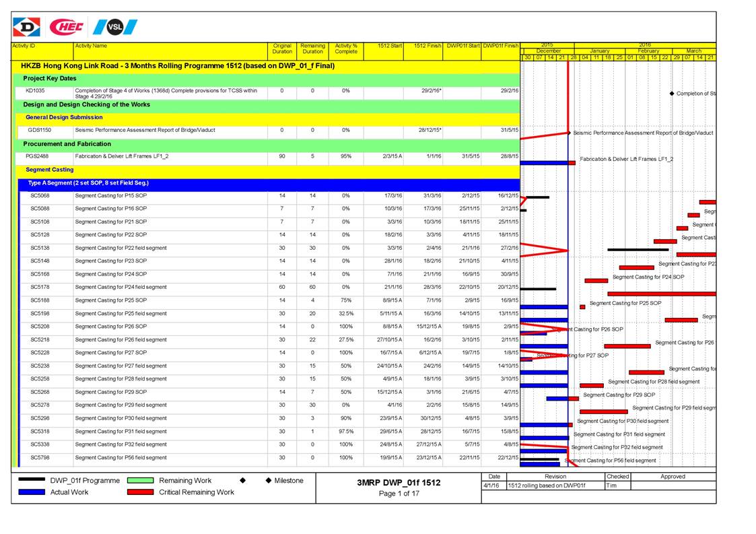756x534 pixels.
Task: Click activity ID GDS1150
Action: 40,130
